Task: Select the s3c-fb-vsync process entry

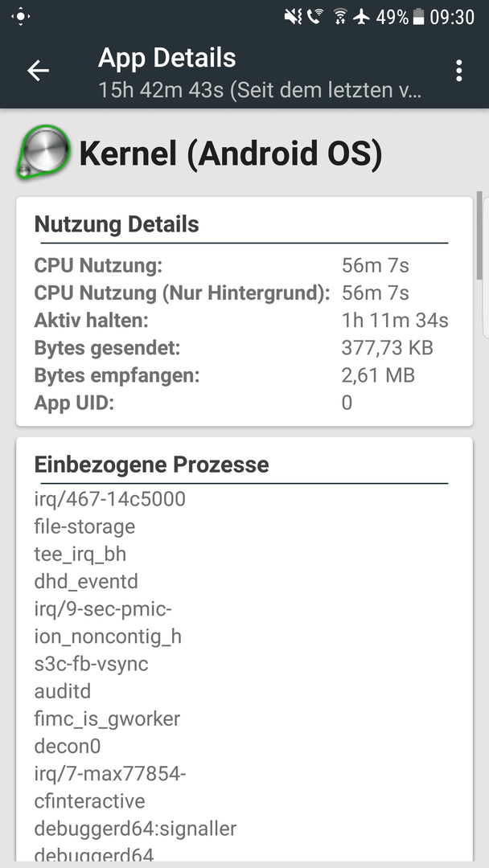Action: [92, 665]
